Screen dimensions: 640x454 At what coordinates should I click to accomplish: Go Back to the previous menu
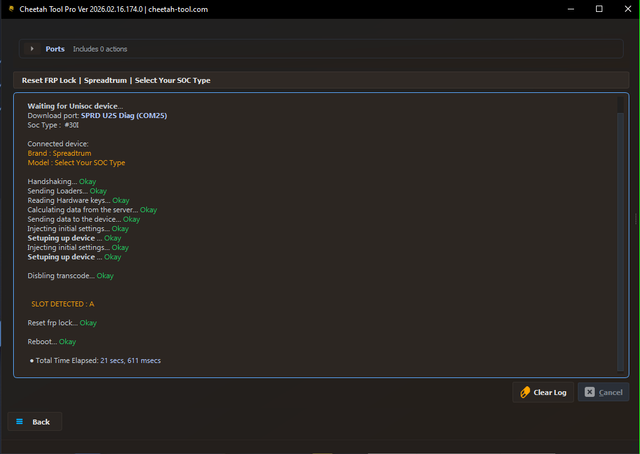(x=35, y=422)
